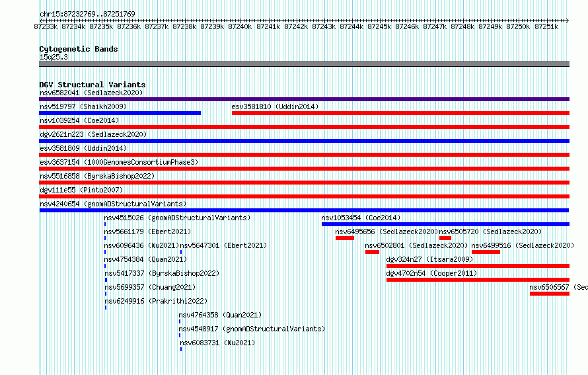This screenshot has width=588, height=375.
Task: Click the 87240k ruler position
Action: point(240,26)
